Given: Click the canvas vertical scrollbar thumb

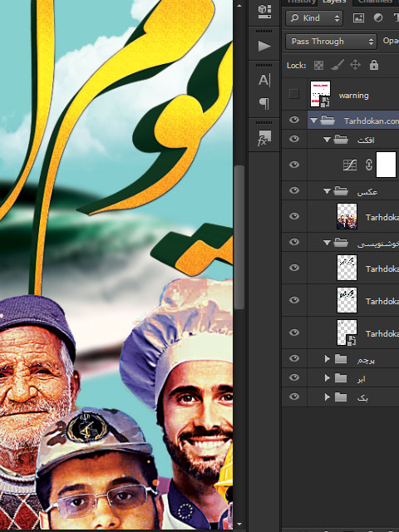Looking at the screenshot, I should click(x=239, y=237).
